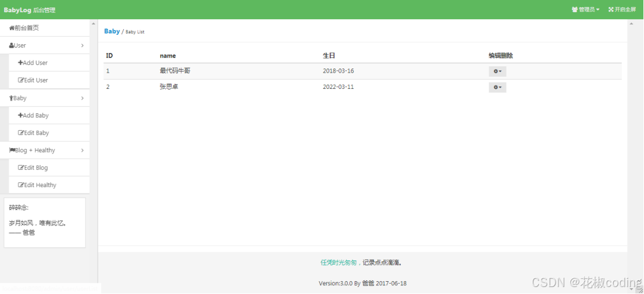Click the plus icon beside Add Baby
Viewport: 644px width, 294px height.
point(20,115)
